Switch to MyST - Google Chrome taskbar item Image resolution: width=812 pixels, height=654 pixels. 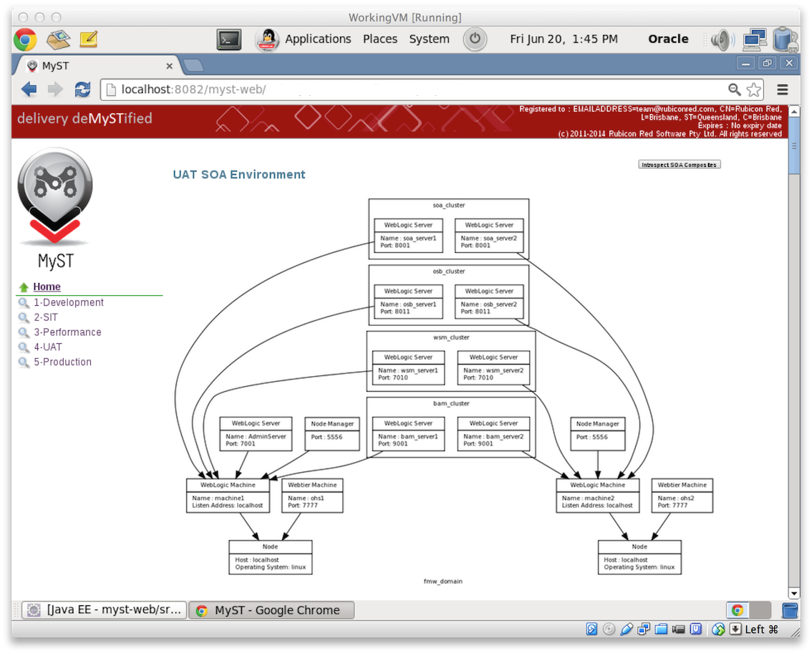click(271, 610)
